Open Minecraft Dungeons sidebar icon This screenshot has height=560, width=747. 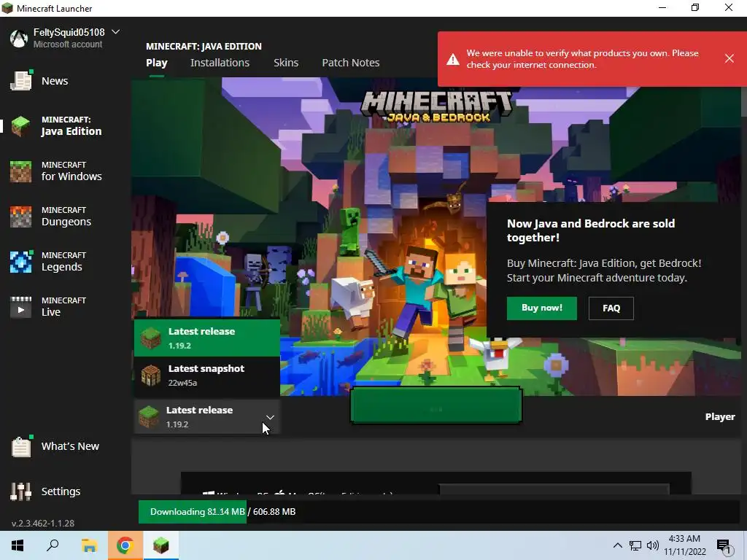(x=21, y=216)
